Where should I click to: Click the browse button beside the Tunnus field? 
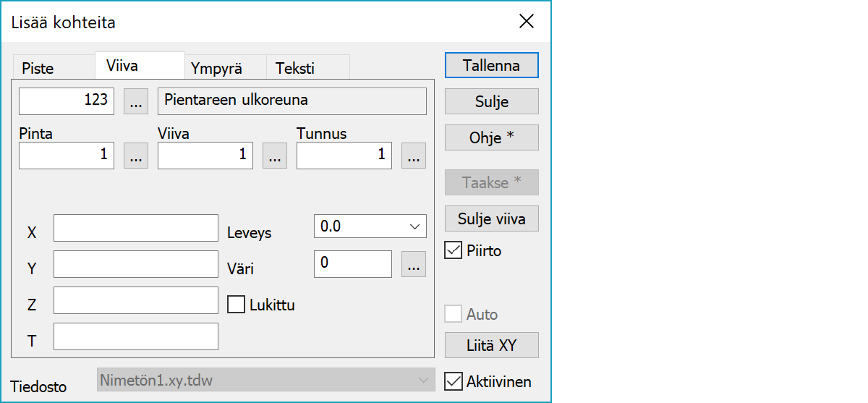click(x=414, y=156)
